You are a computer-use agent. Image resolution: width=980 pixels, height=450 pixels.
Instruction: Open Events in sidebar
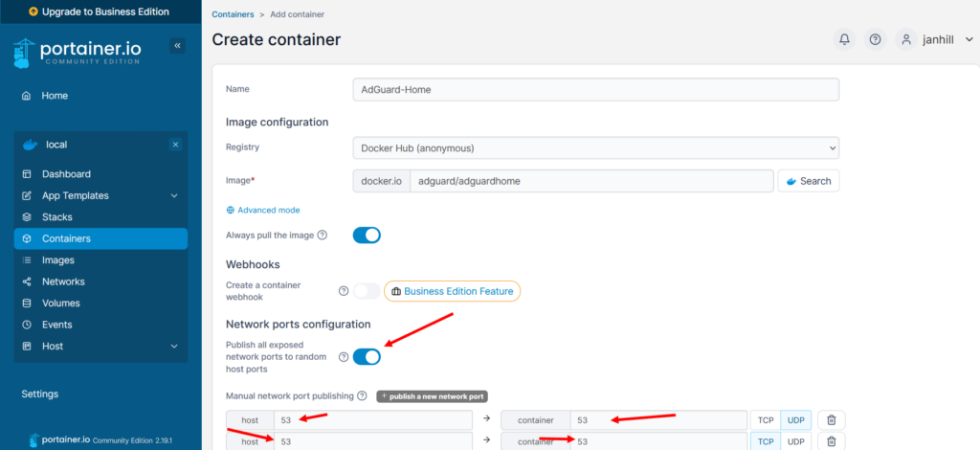click(100, 325)
